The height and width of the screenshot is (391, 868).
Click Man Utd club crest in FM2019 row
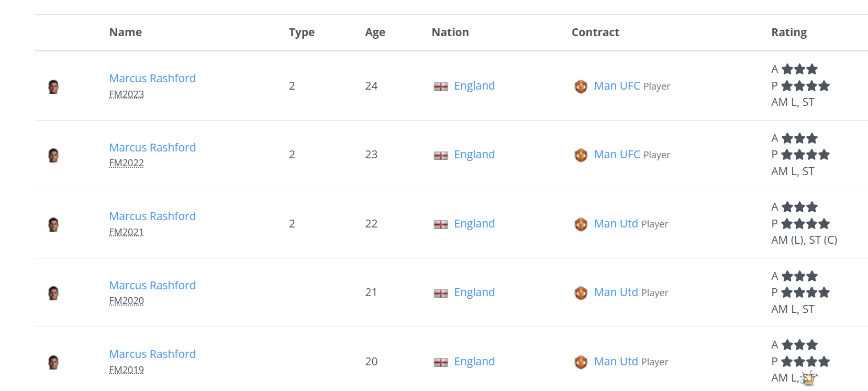click(x=581, y=362)
